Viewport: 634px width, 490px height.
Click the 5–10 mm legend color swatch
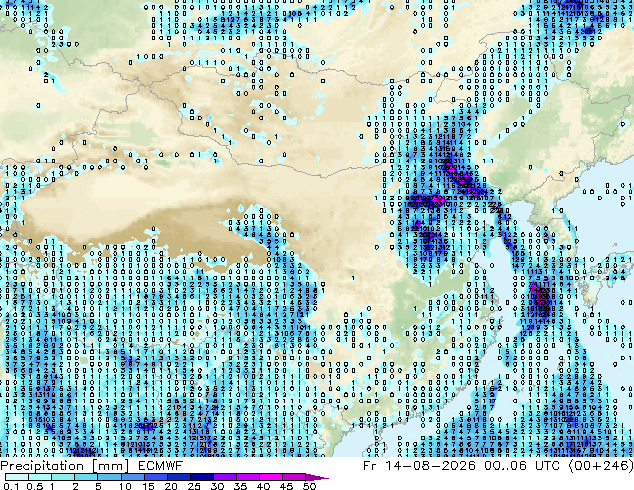109,477
